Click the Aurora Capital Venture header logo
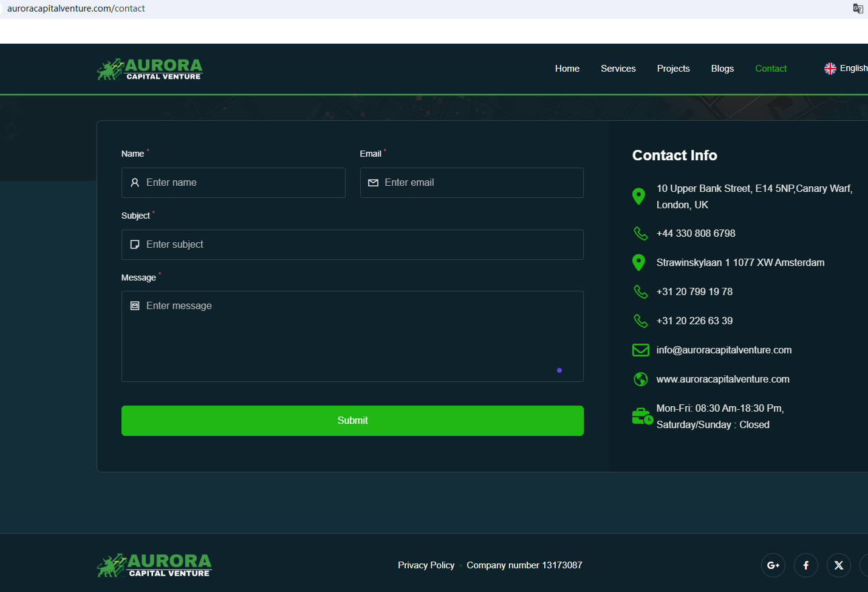The height and width of the screenshot is (592, 868). pos(149,69)
